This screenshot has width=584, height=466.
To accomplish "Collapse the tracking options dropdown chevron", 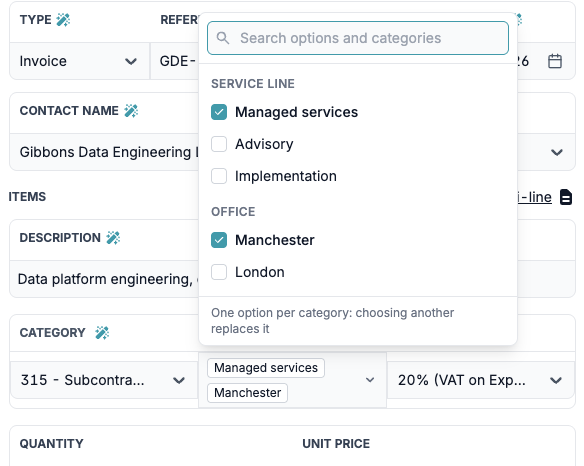I will click(370, 380).
